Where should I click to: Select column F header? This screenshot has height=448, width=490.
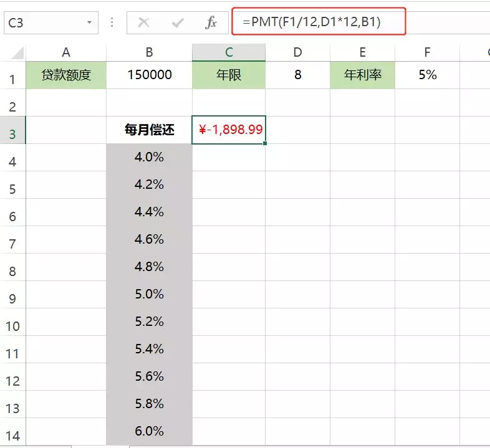tap(428, 52)
